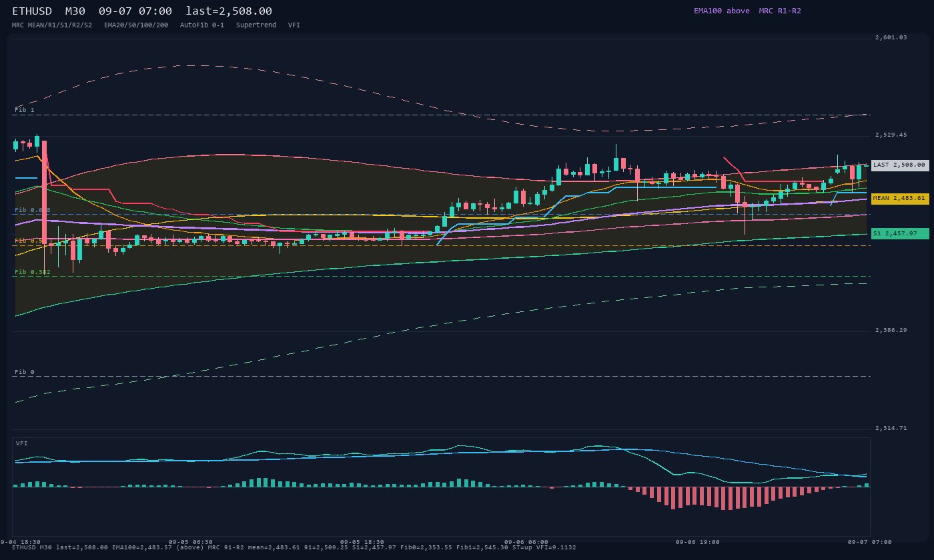This screenshot has width=934, height=560.
Task: Click "EMA100=2,483.57" in the footer status line
Action: [142, 547]
